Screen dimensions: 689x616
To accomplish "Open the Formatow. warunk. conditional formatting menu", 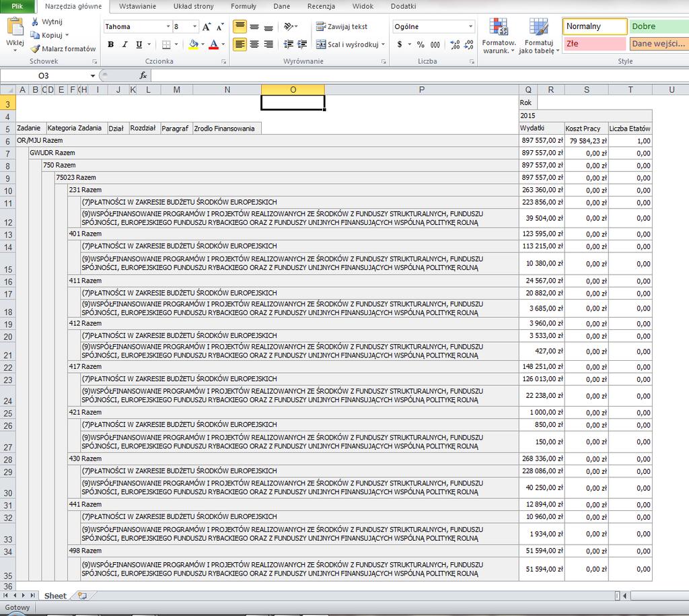I will coord(499,36).
